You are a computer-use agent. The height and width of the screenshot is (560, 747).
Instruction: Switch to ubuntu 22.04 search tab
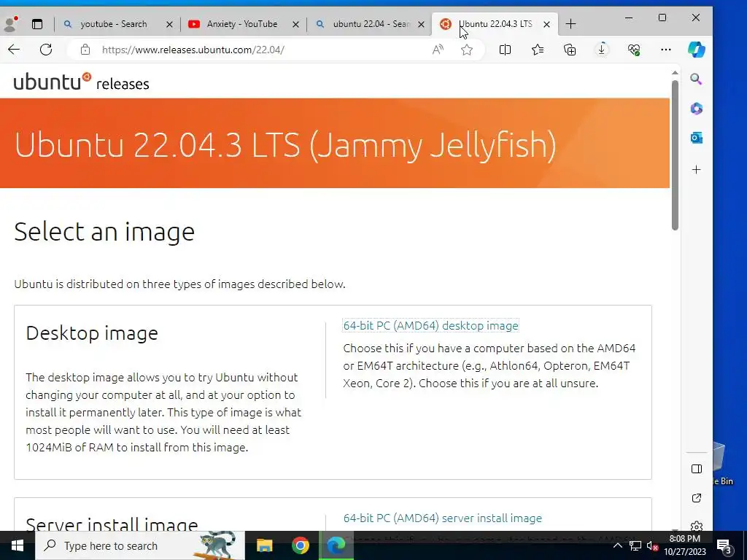pos(371,24)
